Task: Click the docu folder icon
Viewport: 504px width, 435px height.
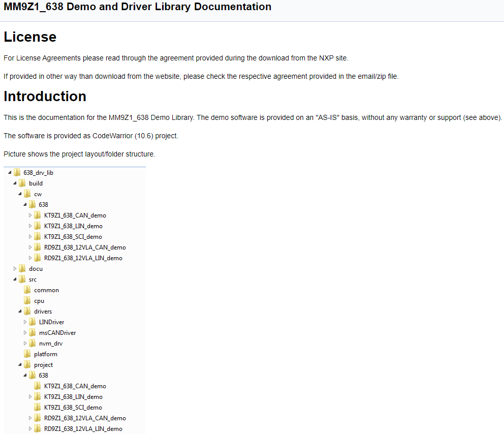Action: tap(22, 269)
